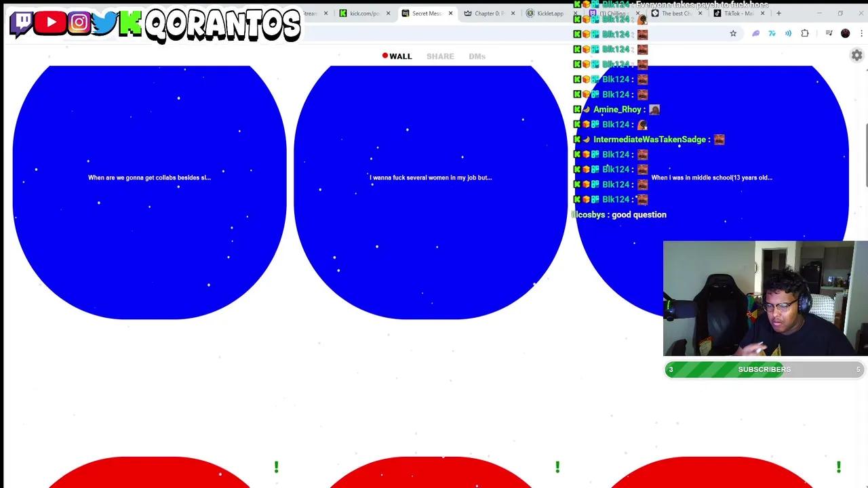Viewport: 868px width, 488px height.
Task: Click the exclamation mark on right red bubble
Action: (839, 467)
